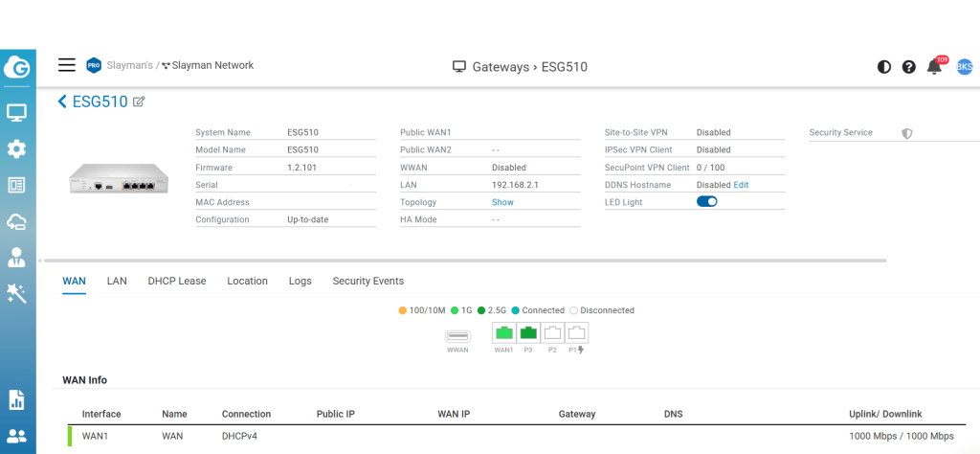Click the Interface column header

[101, 414]
